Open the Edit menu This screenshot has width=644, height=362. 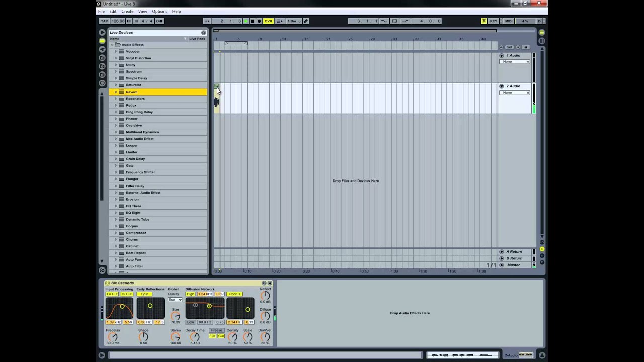click(x=113, y=11)
